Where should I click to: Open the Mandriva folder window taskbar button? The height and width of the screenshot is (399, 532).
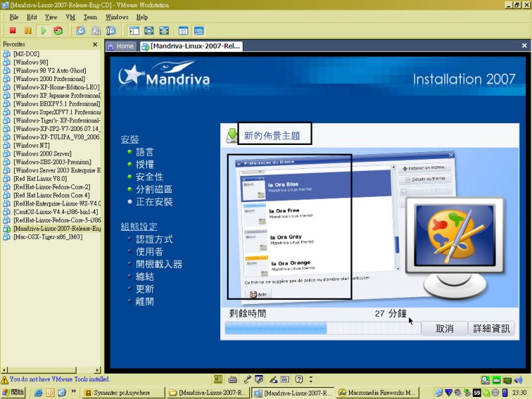209,392
